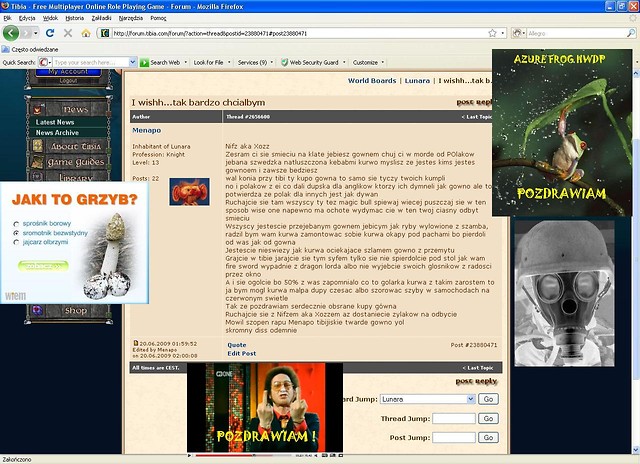The width and height of the screenshot is (640, 464).
Task: Focus the Thread Jump input field
Action: tap(454, 418)
